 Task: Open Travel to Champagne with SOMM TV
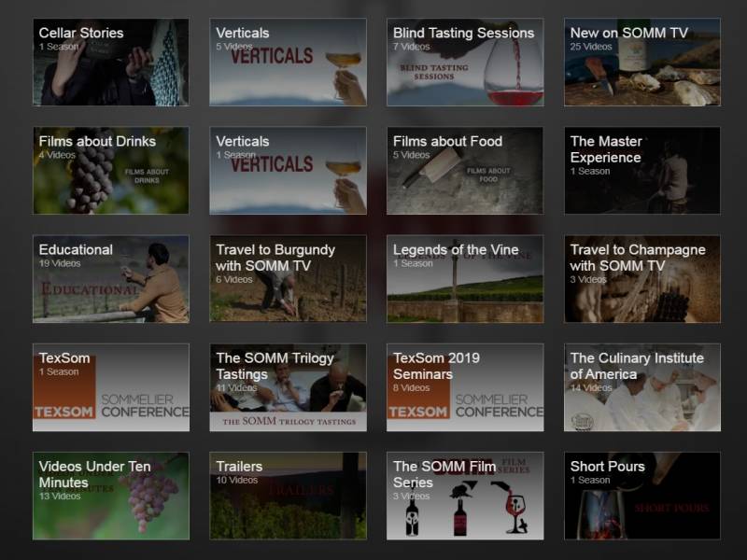641,279
